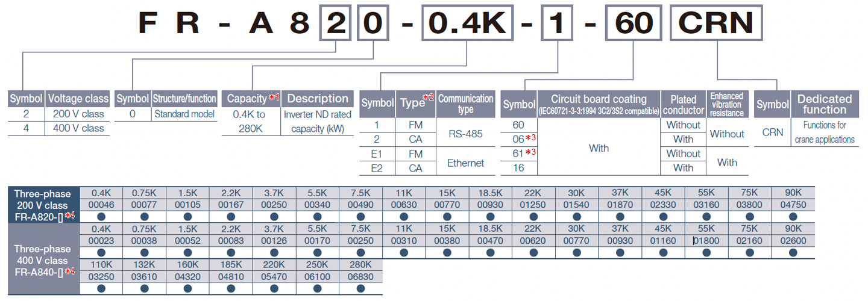Click the dot under code 01250
Viewport: 868px width, 301px height.
[533, 216]
